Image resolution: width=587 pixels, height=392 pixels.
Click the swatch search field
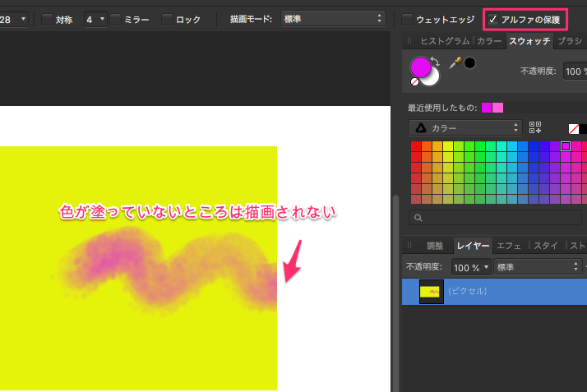[x=493, y=218]
